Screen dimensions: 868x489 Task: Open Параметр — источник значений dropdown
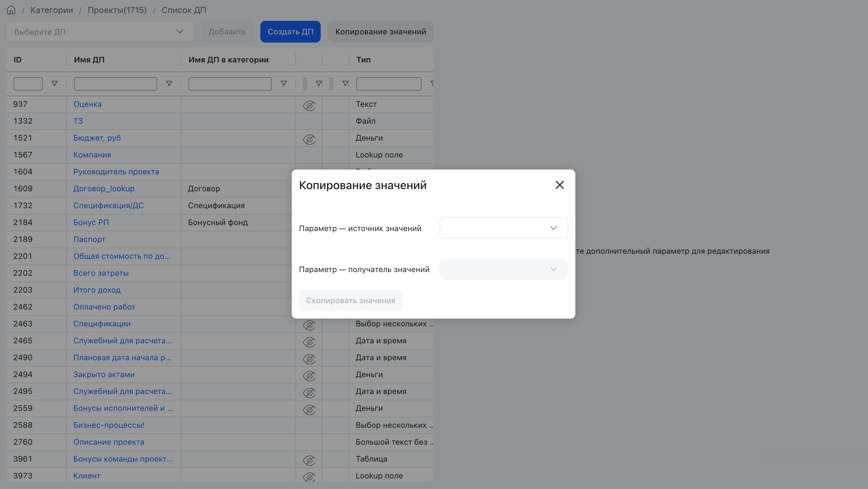pyautogui.click(x=504, y=228)
